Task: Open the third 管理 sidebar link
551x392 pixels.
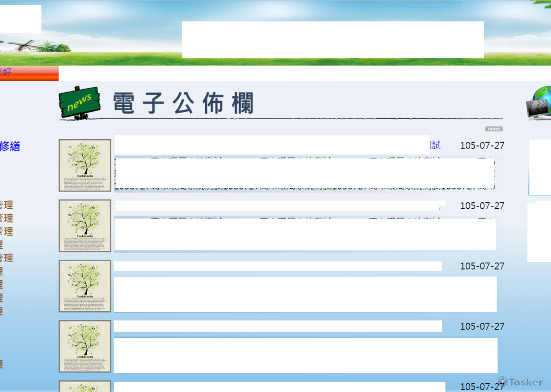Action: (x=6, y=231)
